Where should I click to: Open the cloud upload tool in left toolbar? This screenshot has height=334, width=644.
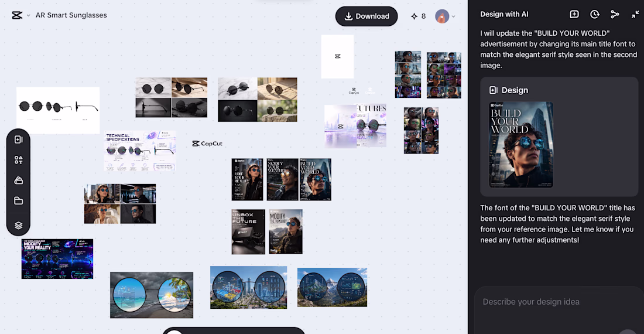(x=19, y=180)
